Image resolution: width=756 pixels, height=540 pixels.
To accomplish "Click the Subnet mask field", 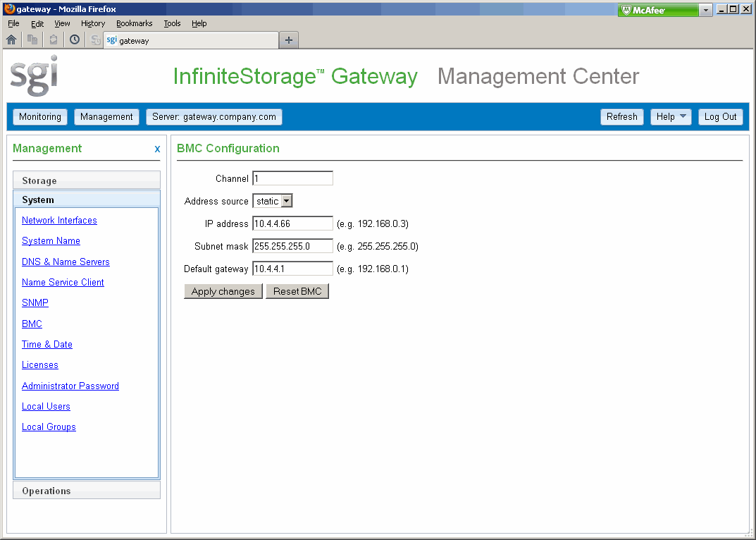I will pyautogui.click(x=292, y=246).
